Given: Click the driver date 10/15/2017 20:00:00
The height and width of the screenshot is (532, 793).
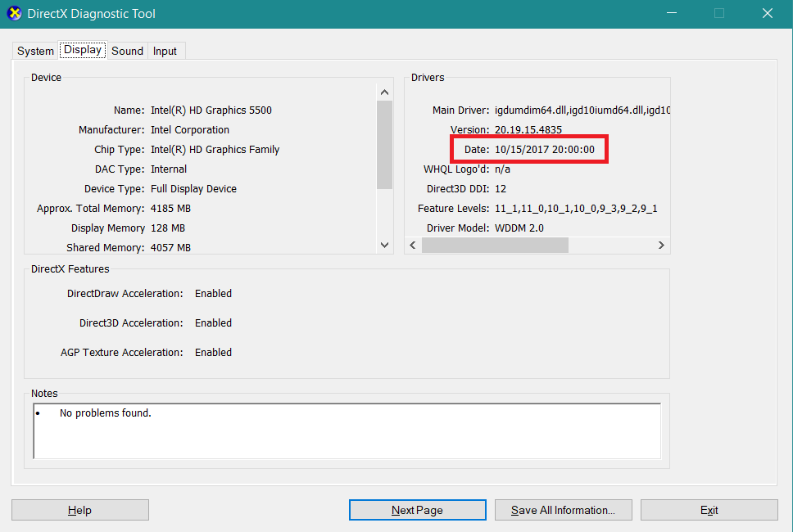Looking at the screenshot, I should coord(544,150).
